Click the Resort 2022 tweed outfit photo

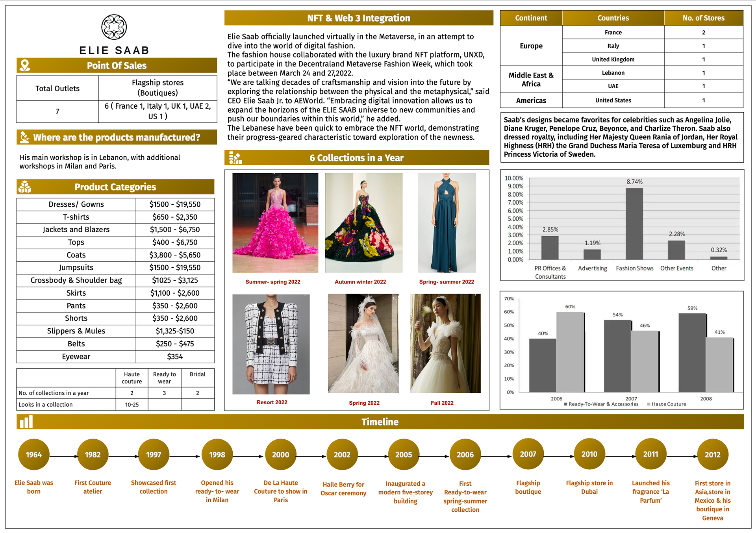tap(271, 344)
